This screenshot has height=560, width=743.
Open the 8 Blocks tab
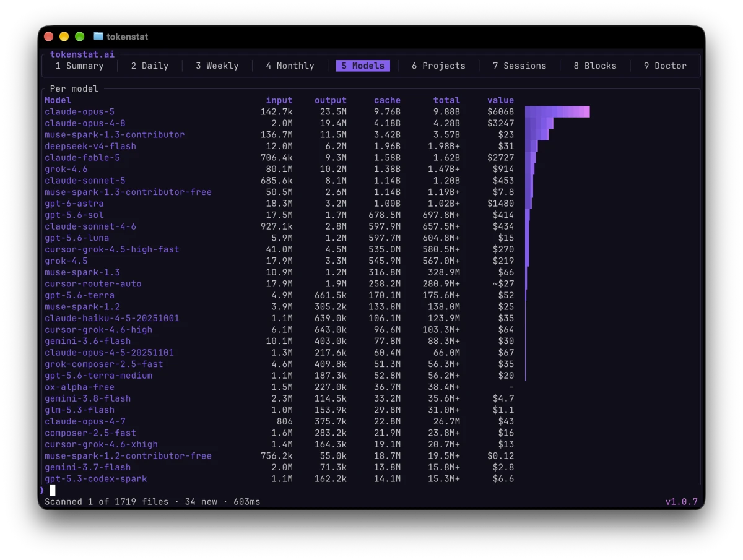595,66
